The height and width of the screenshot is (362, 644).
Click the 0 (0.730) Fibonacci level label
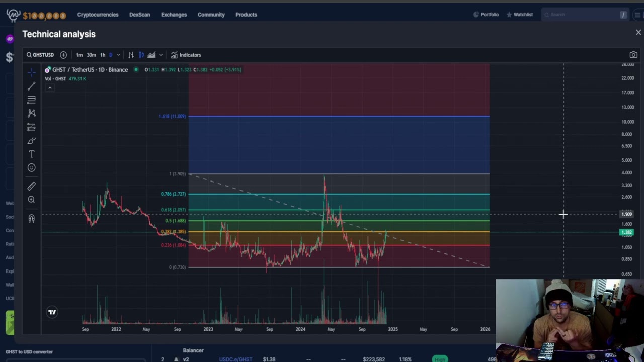coord(177,267)
